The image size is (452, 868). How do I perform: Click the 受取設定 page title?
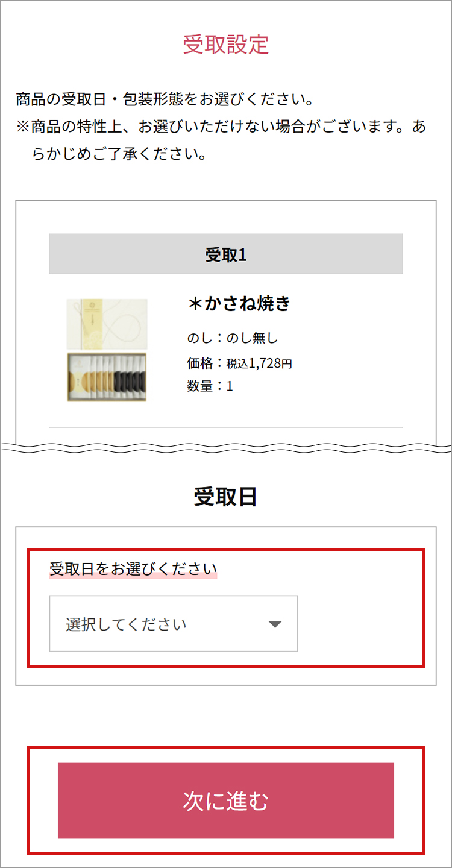225,45
